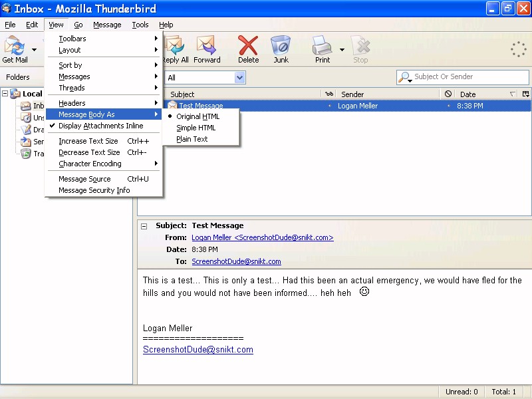532x399 pixels.
Task: Sort by the Date column header
Action: (x=487, y=94)
